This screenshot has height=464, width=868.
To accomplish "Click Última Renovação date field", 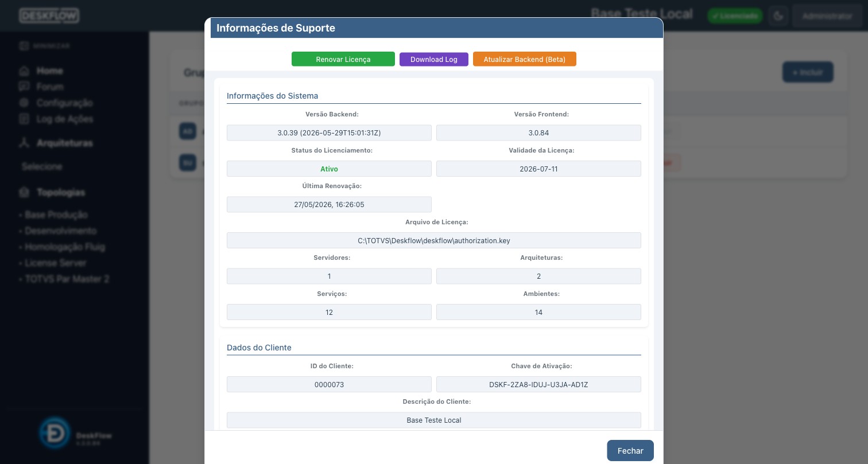I will 329,205.
